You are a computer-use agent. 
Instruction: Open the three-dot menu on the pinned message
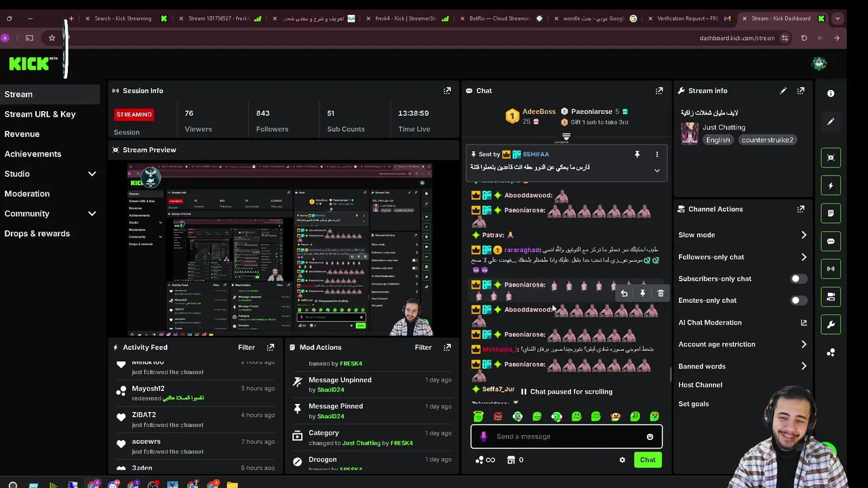coord(656,155)
